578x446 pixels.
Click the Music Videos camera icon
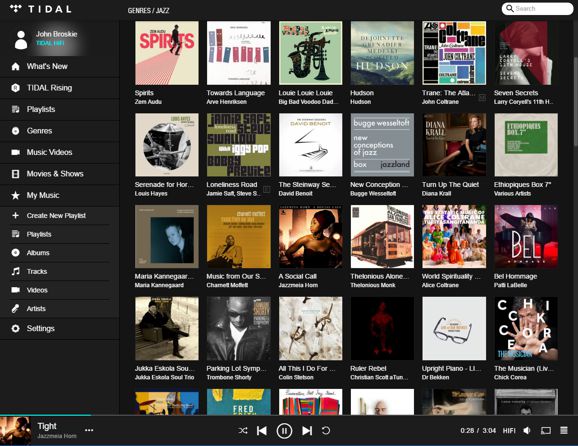pyautogui.click(x=15, y=152)
